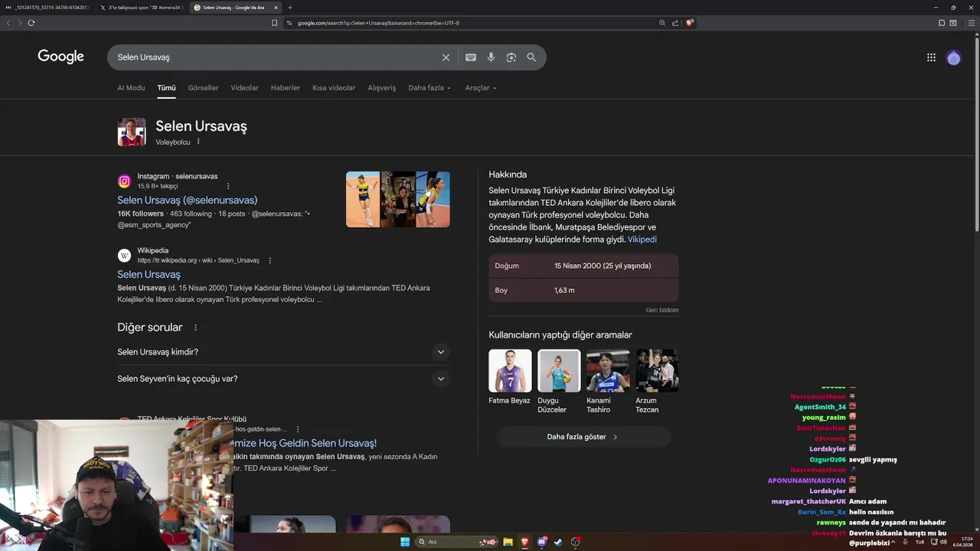Click the Brave shields icon in address bar
The image size is (980, 551).
[690, 23]
